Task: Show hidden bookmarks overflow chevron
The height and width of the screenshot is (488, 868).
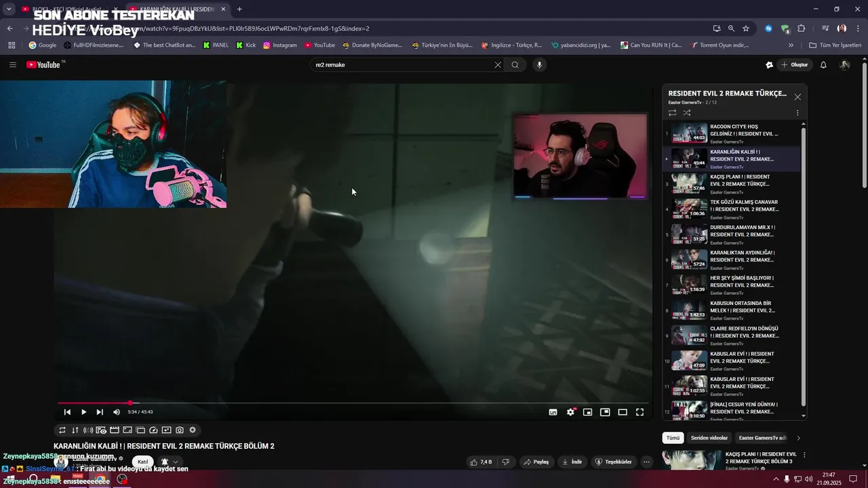Action: (791, 45)
